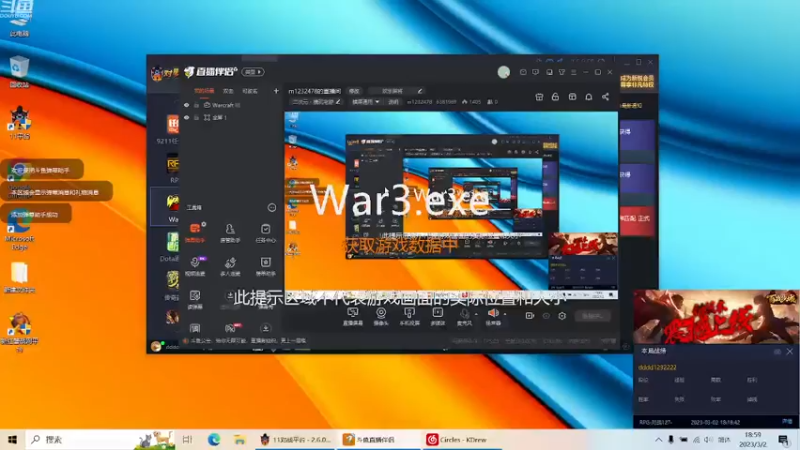
Task: Open the red danmaku assistant tool in toolbox
Action: [195, 232]
